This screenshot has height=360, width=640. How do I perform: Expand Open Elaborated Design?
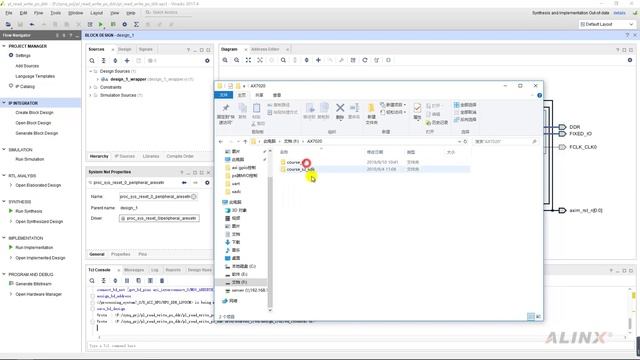click(x=11, y=185)
